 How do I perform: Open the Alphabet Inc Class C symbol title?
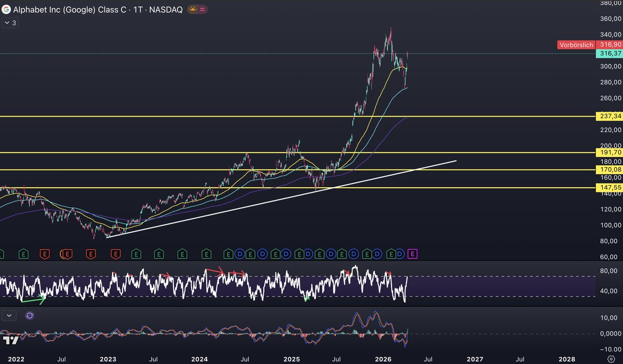click(x=98, y=9)
